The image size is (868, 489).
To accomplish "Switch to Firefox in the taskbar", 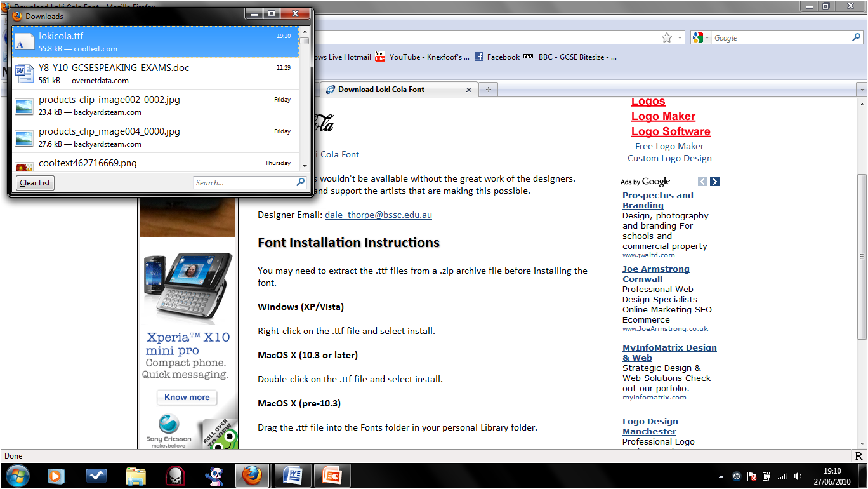I will [253, 476].
